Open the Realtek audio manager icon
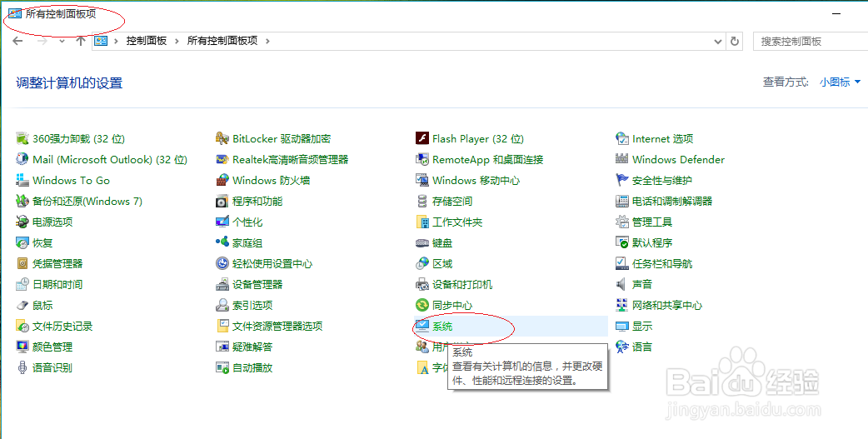Screen dimensions: 868x439 pyautogui.click(x=222, y=159)
